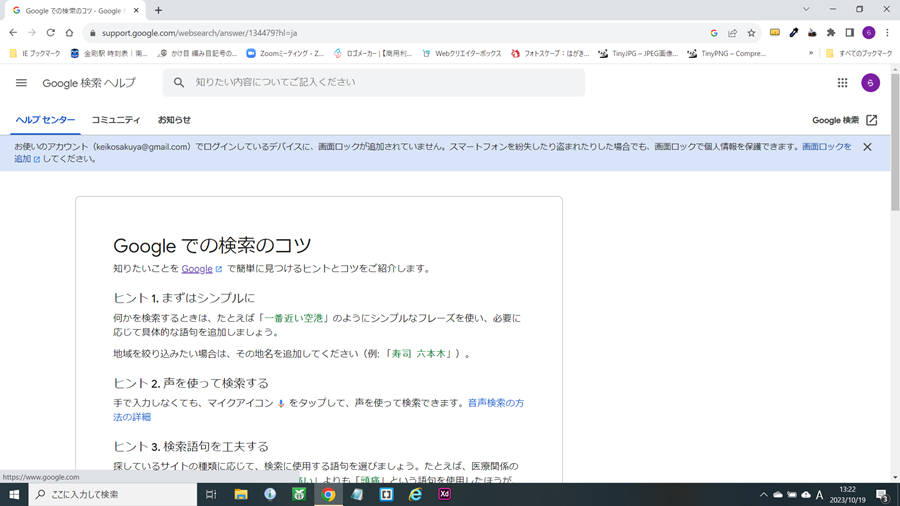Open the Google 検索 external link
The height and width of the screenshot is (506, 900).
tap(844, 120)
